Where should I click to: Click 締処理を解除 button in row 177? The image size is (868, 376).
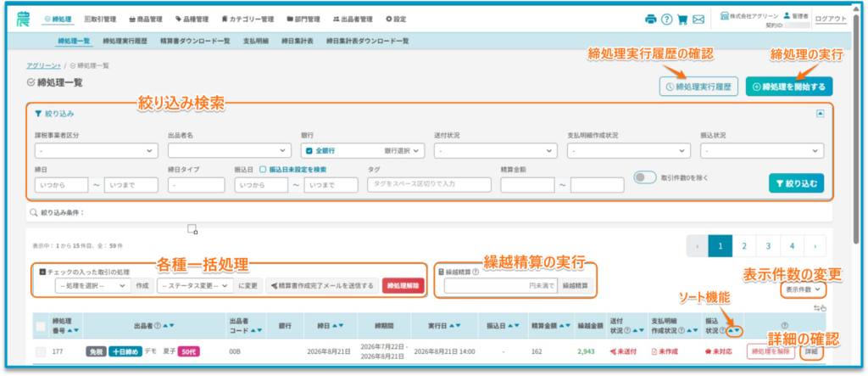pos(771,351)
